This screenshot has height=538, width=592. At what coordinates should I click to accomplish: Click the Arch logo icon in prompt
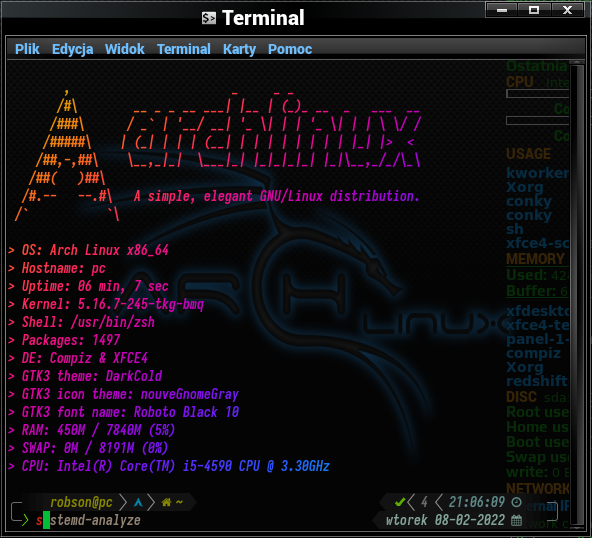(x=138, y=503)
